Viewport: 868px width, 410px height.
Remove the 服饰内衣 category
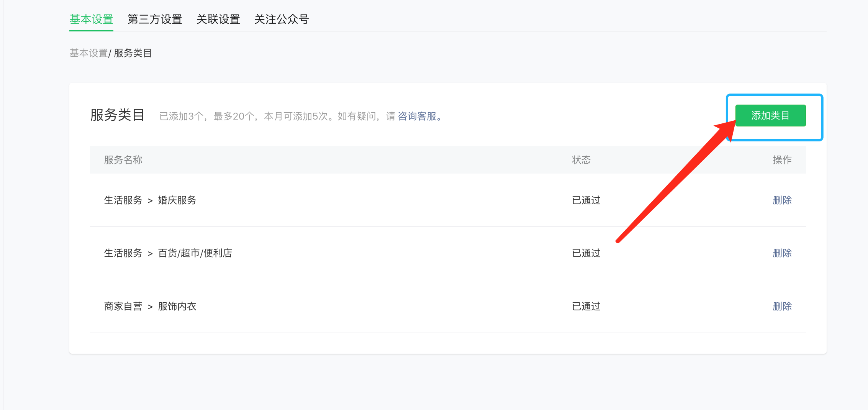pyautogui.click(x=782, y=306)
